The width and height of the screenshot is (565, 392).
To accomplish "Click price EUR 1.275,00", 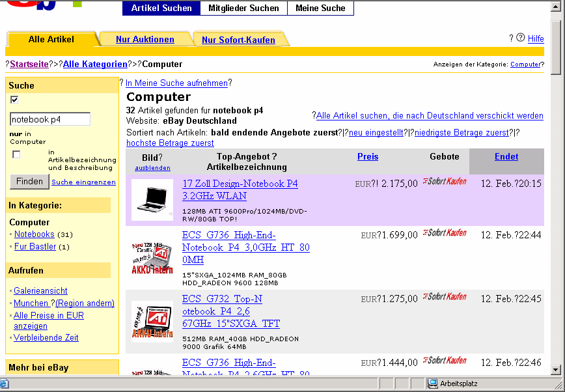I will 389,300.
